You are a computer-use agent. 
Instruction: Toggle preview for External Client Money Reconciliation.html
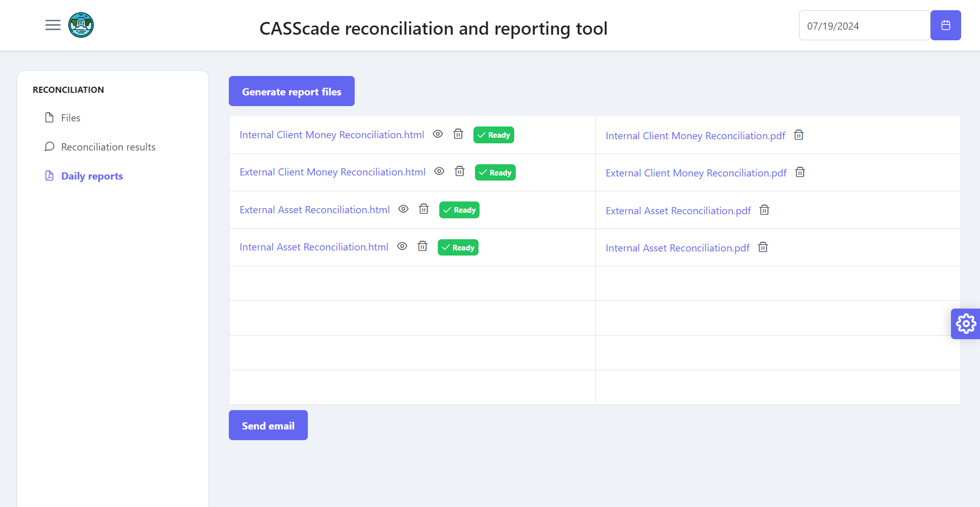pos(439,171)
